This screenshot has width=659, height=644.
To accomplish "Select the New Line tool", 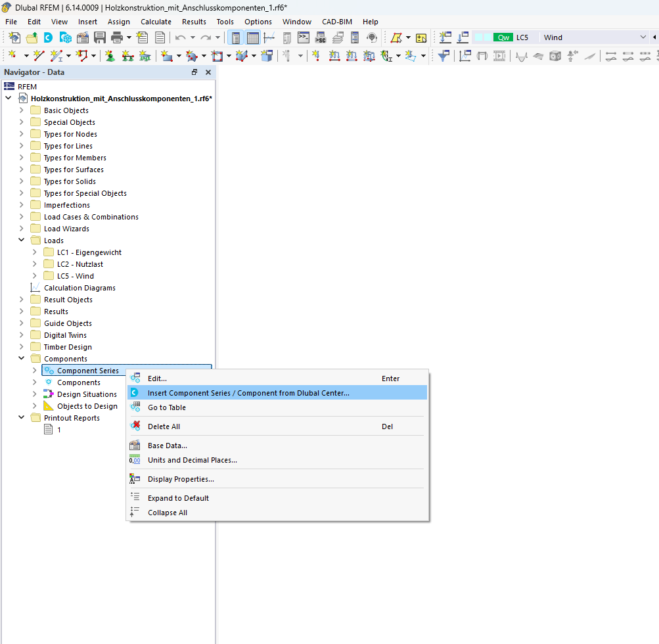I will [x=39, y=55].
